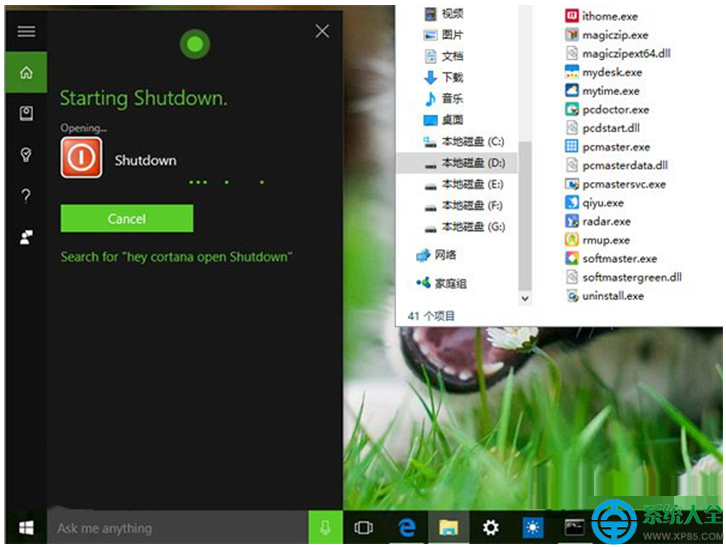Screen dimensions: 726x547
Task: Launch Microsoft Edge from taskbar
Action: click(406, 528)
